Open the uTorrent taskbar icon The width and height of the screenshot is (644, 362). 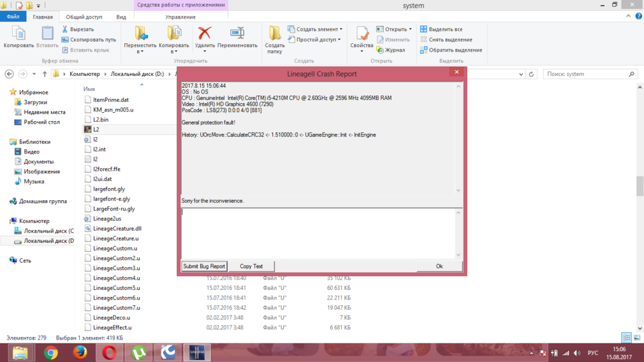pos(138,352)
